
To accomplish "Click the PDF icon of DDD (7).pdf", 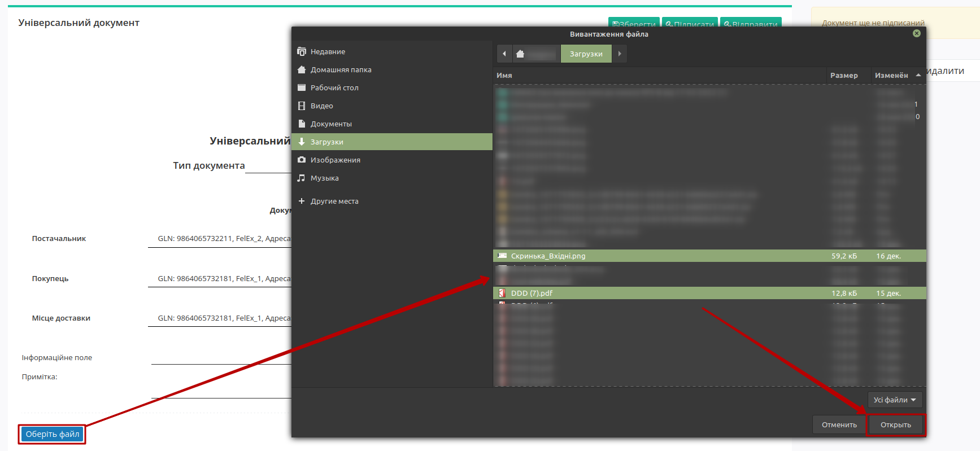I will [502, 293].
